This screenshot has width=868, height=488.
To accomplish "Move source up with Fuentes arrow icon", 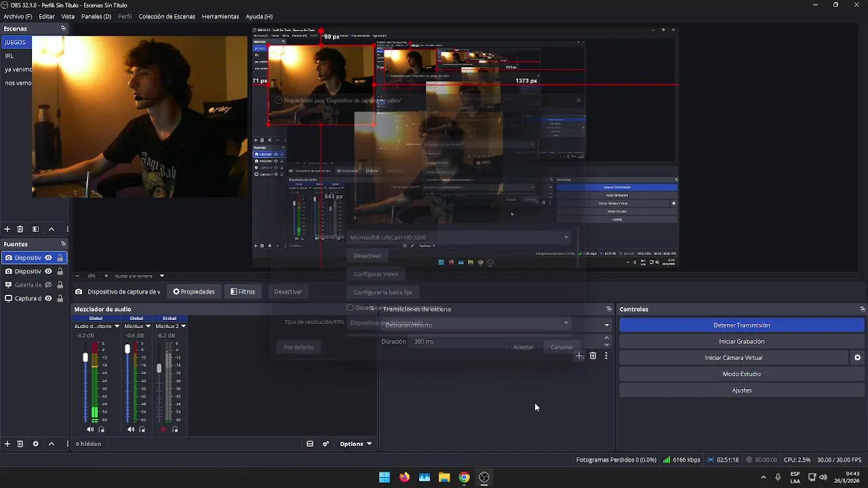I will click(52, 444).
